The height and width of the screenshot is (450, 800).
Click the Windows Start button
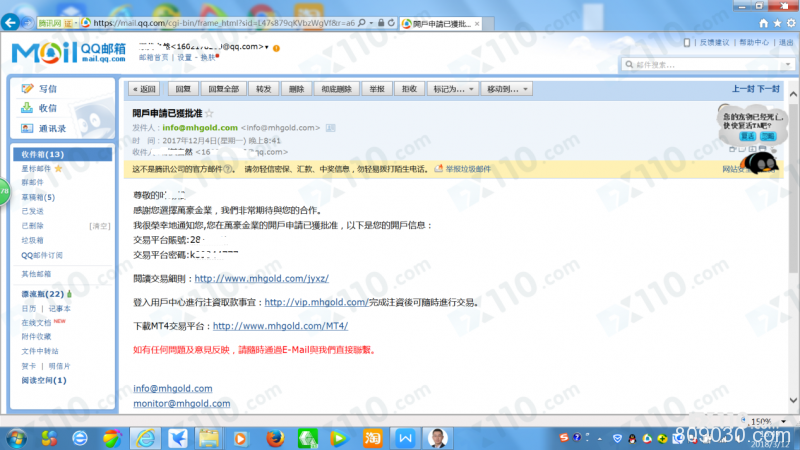[18, 437]
